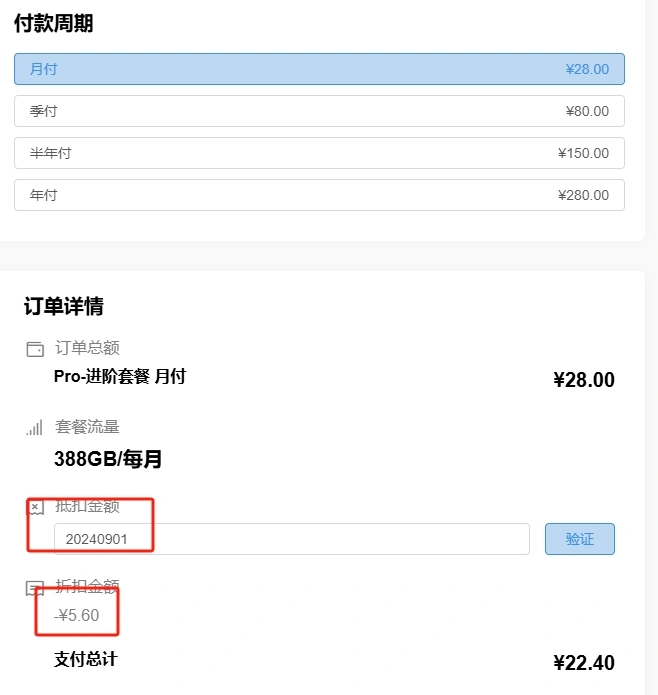The height and width of the screenshot is (695, 658).
Task: Click the 388GB/每月 data allowance text
Action: pos(108,460)
